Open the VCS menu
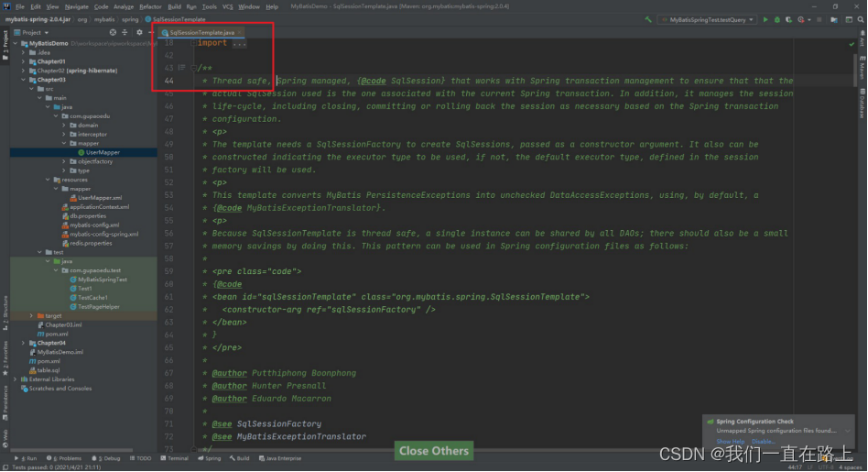The image size is (868, 472). coord(227,6)
